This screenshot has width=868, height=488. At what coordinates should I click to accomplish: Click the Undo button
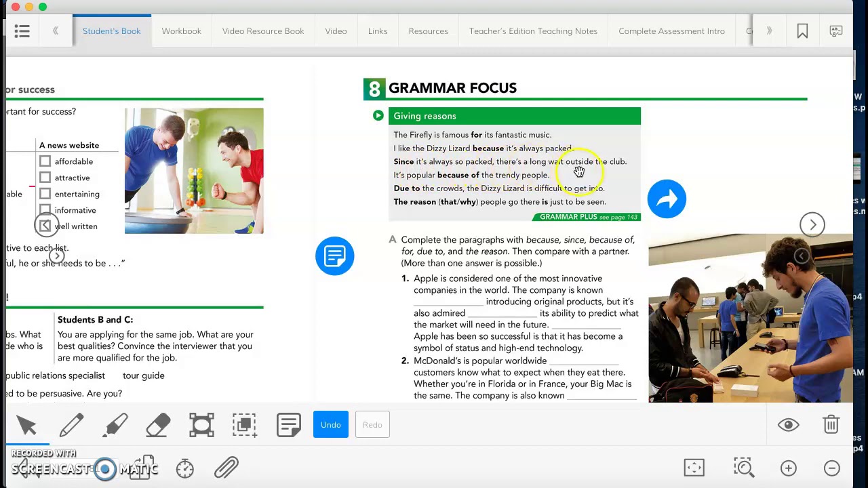[x=331, y=425]
